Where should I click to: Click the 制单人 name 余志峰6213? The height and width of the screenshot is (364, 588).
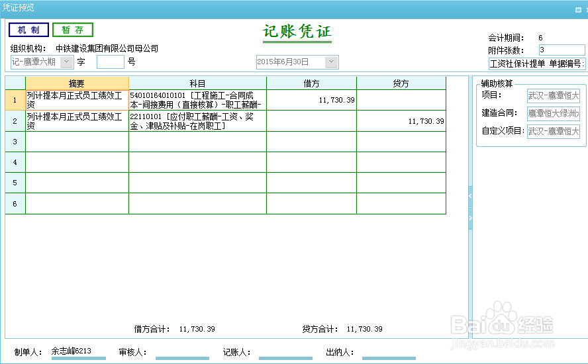(x=72, y=351)
